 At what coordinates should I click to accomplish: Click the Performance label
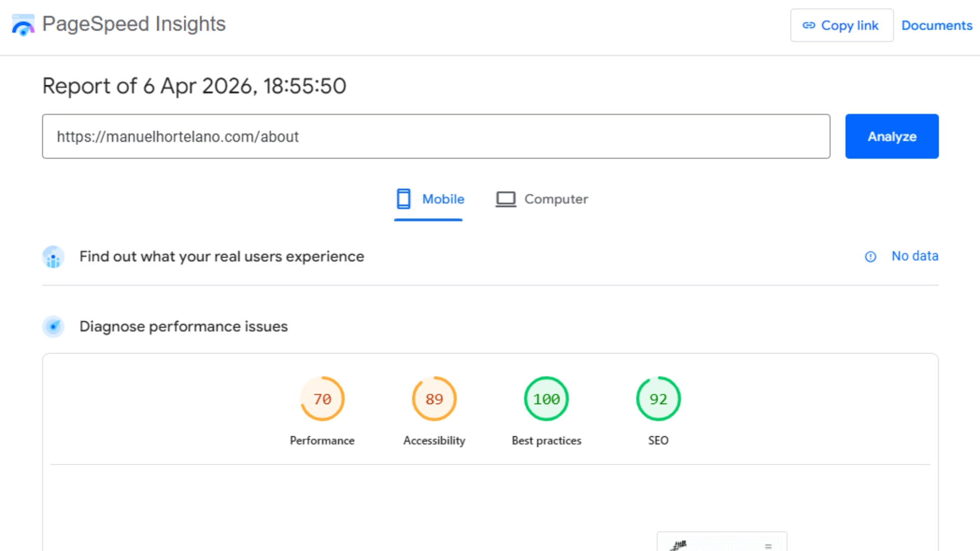coord(322,440)
